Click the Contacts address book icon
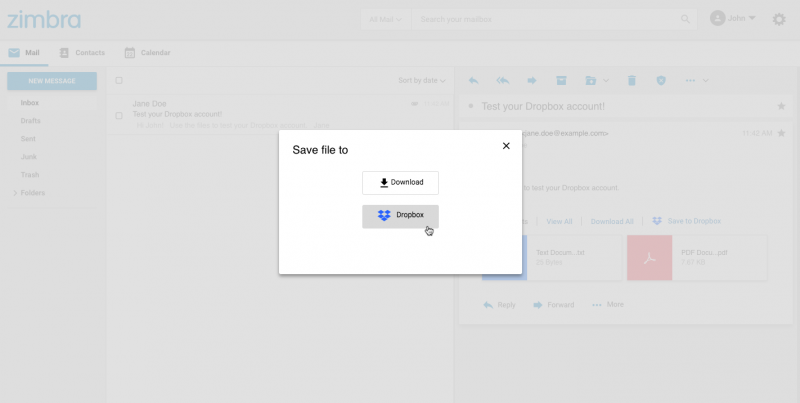This screenshot has width=800, height=403. coord(64,53)
